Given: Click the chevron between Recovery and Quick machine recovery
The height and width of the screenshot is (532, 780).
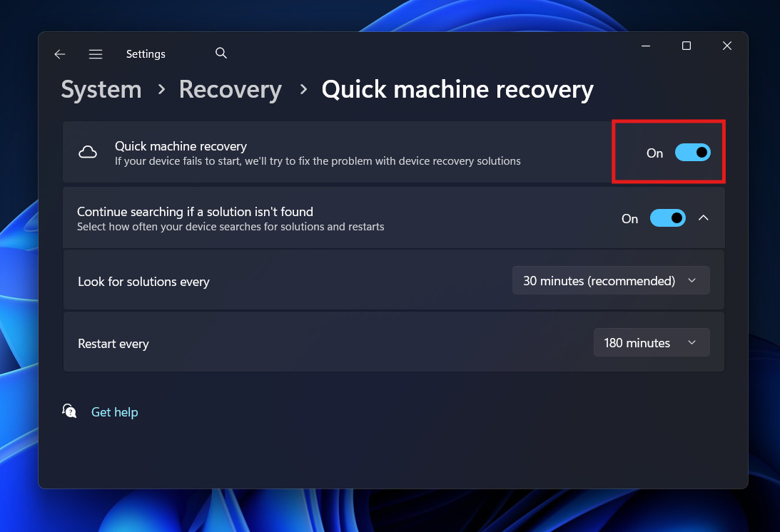Looking at the screenshot, I should pos(303,90).
